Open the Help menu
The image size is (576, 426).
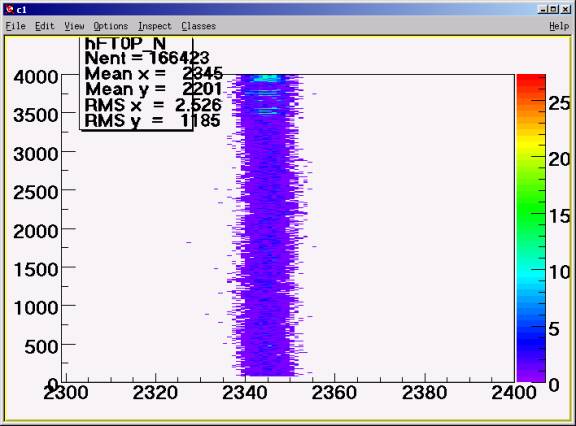559,26
